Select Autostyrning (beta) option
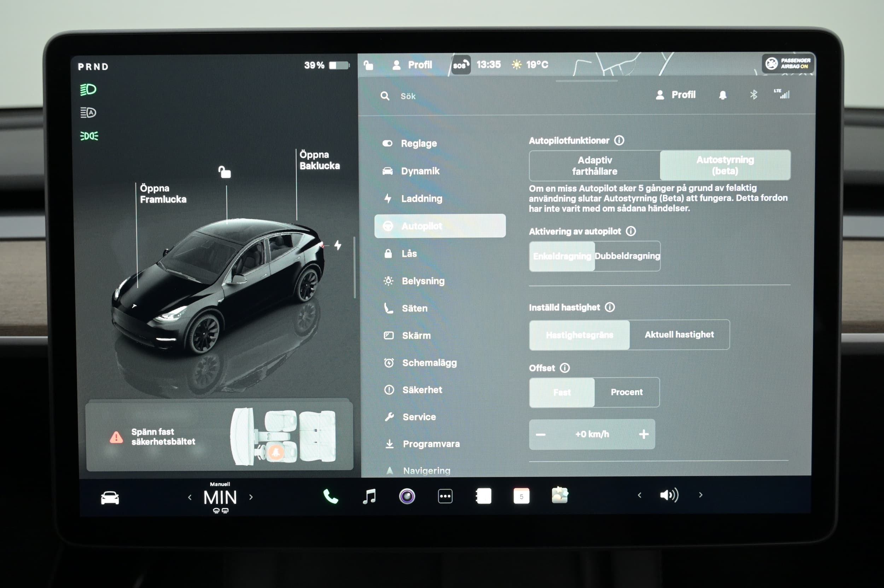 click(x=725, y=165)
